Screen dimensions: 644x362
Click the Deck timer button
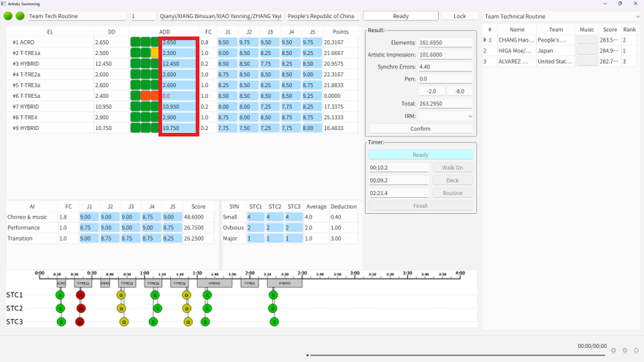click(x=452, y=180)
